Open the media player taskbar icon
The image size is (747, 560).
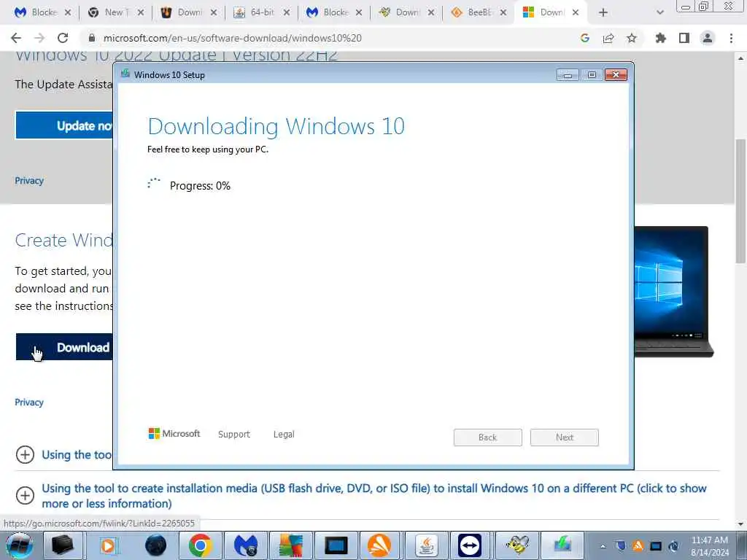click(x=108, y=545)
